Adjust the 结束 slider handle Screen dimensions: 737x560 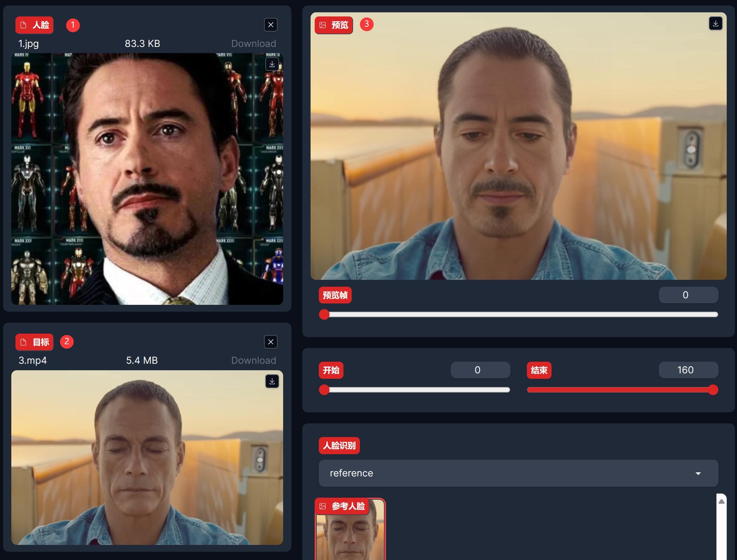[713, 390]
